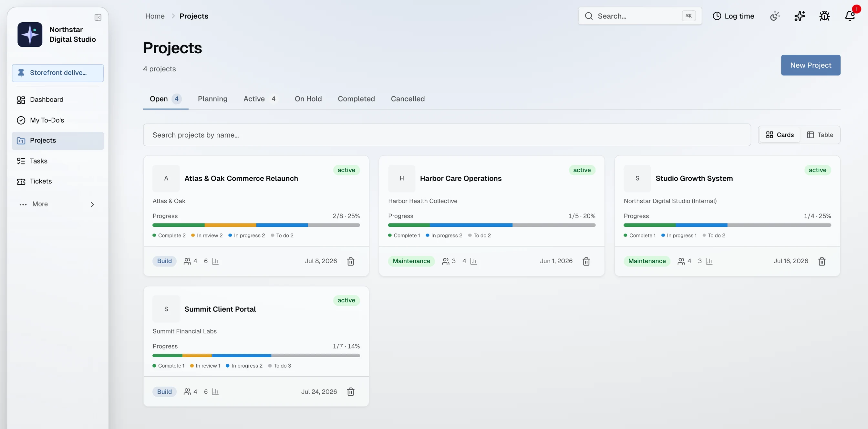The width and height of the screenshot is (868, 429).
Task: Click Studio Growth System 'S' avatar
Action: pyautogui.click(x=637, y=178)
